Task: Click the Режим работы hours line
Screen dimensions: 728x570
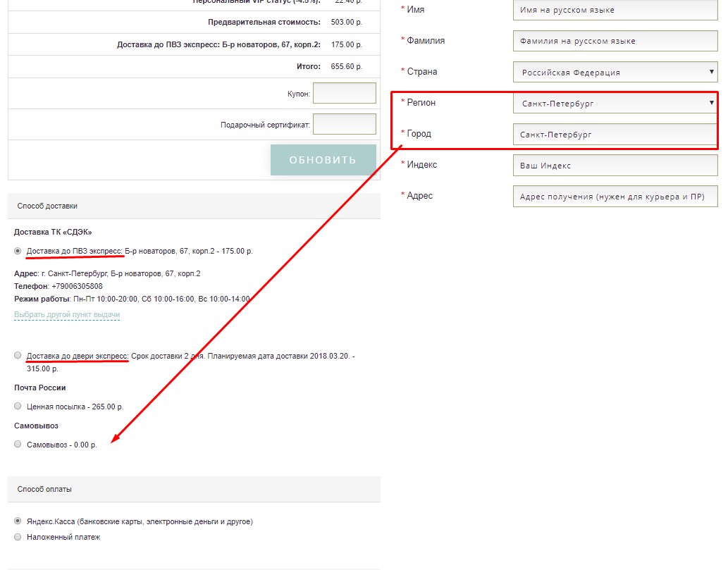Action: click(x=132, y=299)
